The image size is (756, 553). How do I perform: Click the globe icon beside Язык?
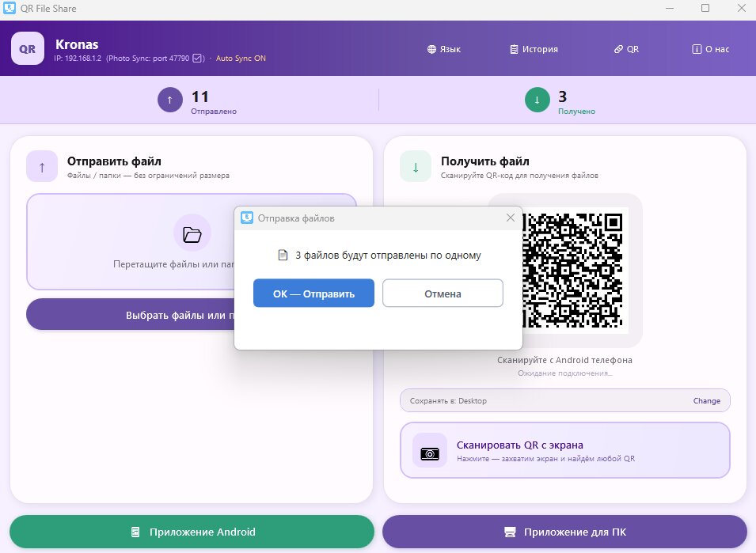click(x=431, y=49)
